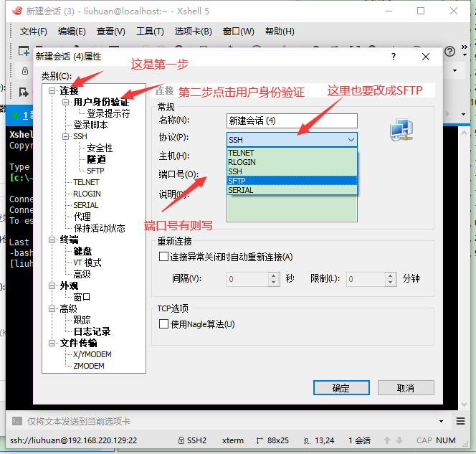The image size is (476, 454).
Task: Select 隧道 tree item
Action: pyautogui.click(x=96, y=159)
